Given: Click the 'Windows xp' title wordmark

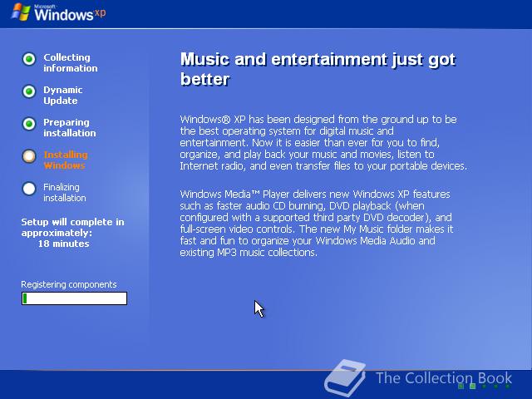Looking at the screenshot, I should click(x=70, y=13).
